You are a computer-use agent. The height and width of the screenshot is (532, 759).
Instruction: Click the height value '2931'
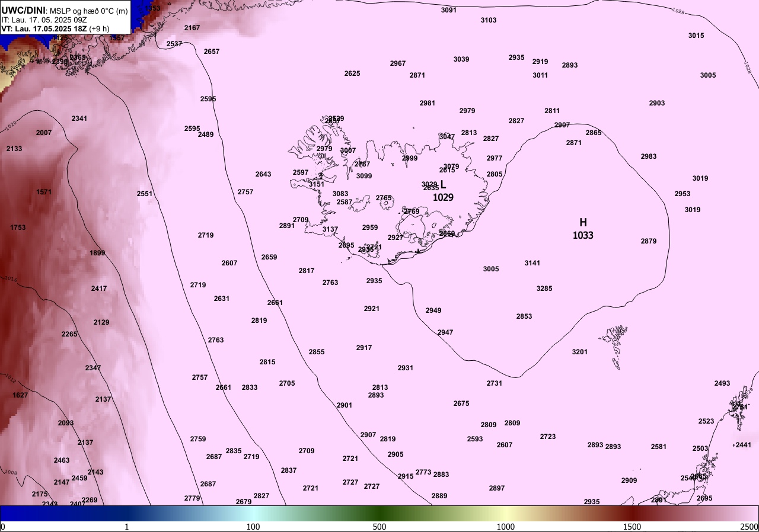tap(406, 368)
